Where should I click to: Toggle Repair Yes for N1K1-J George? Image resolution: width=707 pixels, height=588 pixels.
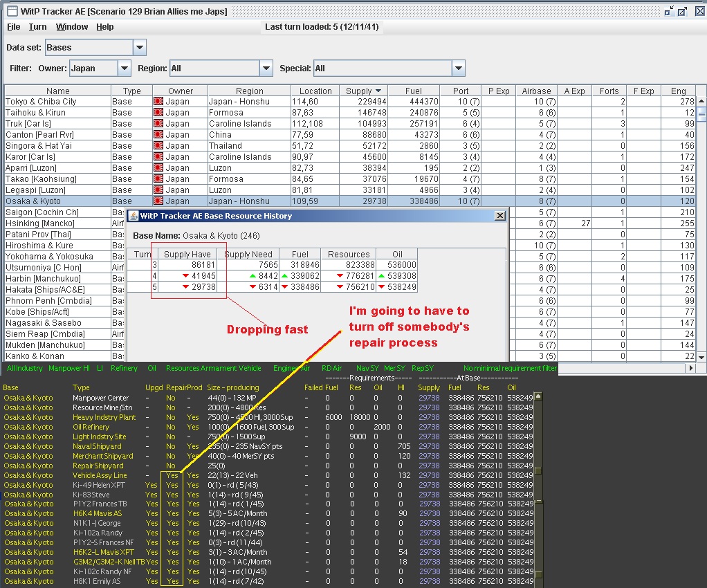click(x=173, y=523)
